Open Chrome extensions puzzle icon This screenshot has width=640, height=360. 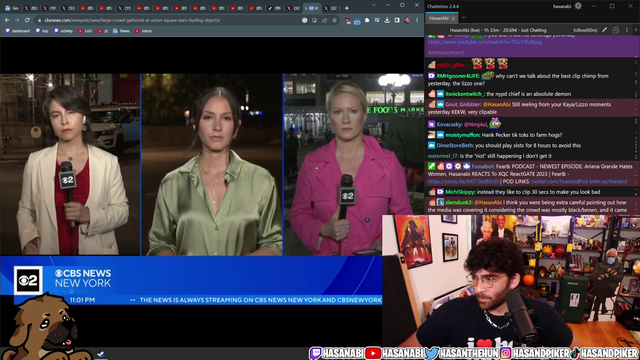tap(367, 20)
